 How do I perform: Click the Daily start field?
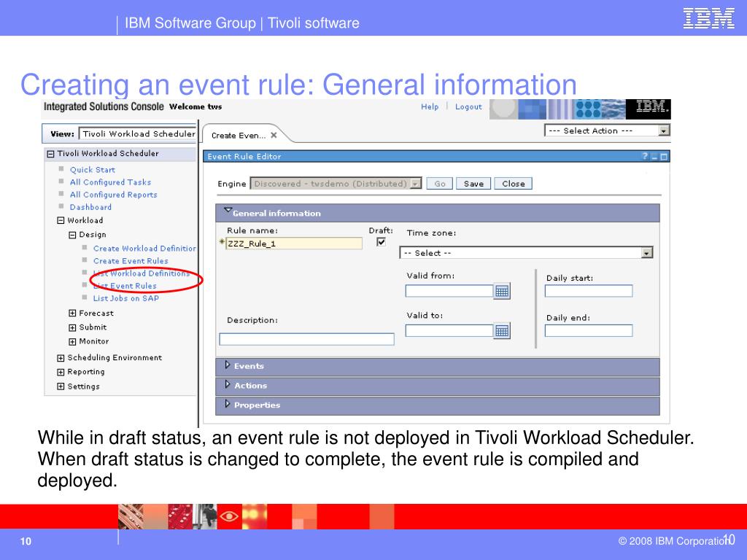click(x=589, y=291)
